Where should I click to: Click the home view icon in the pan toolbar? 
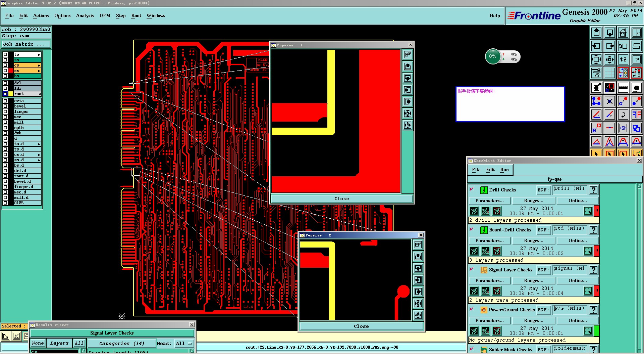pos(623,33)
